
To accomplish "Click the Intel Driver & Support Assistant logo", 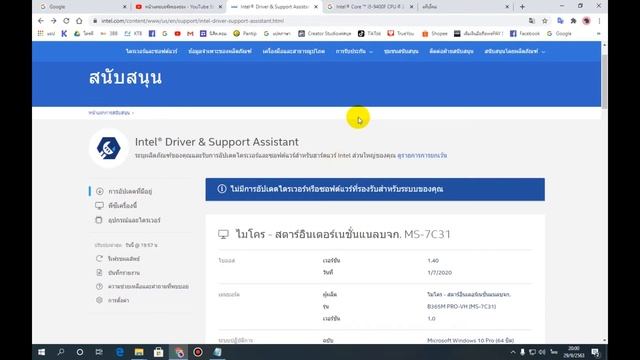I will pyautogui.click(x=109, y=148).
